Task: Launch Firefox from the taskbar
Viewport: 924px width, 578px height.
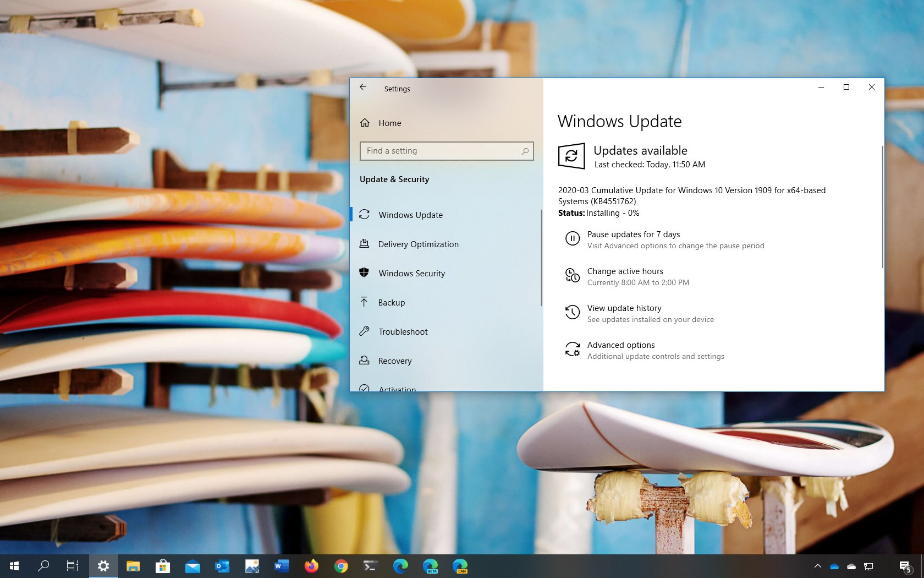Action: pyautogui.click(x=311, y=566)
